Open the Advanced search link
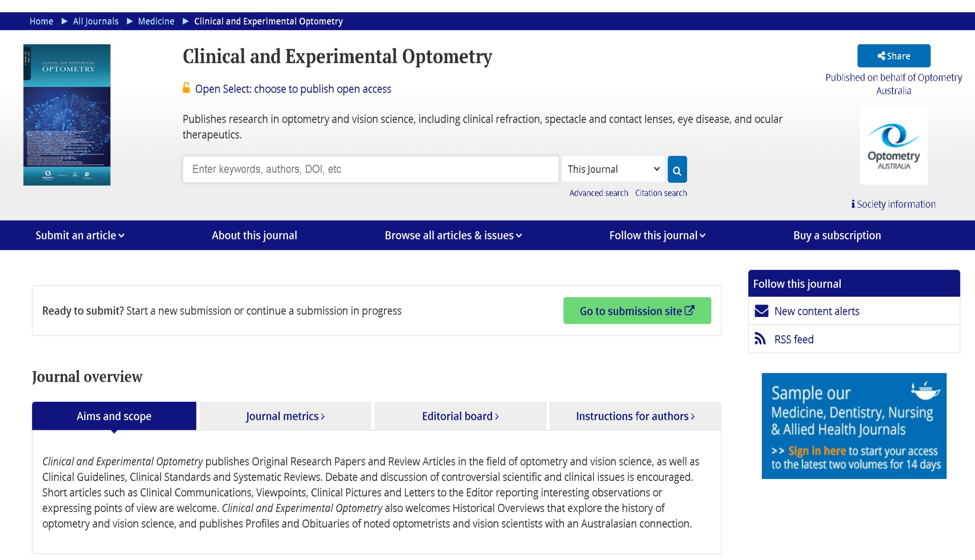 point(599,193)
